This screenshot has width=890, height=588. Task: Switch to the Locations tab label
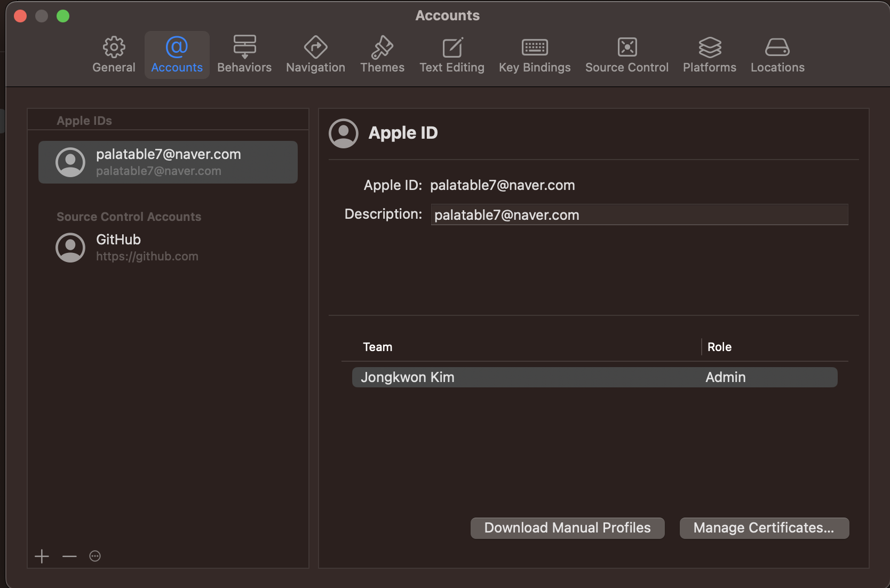click(777, 67)
